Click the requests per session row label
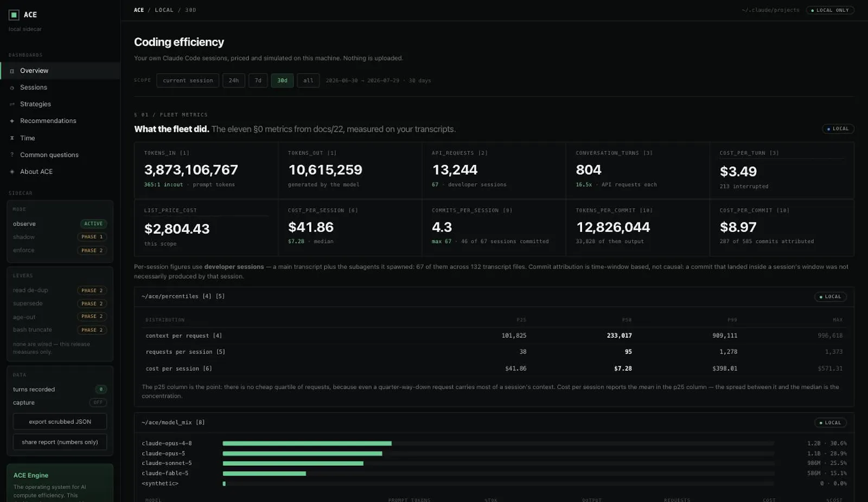 tap(185, 352)
